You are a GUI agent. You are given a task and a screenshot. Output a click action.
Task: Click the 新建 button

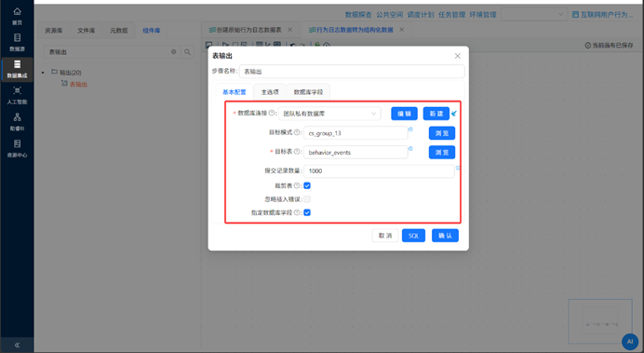[436, 114]
